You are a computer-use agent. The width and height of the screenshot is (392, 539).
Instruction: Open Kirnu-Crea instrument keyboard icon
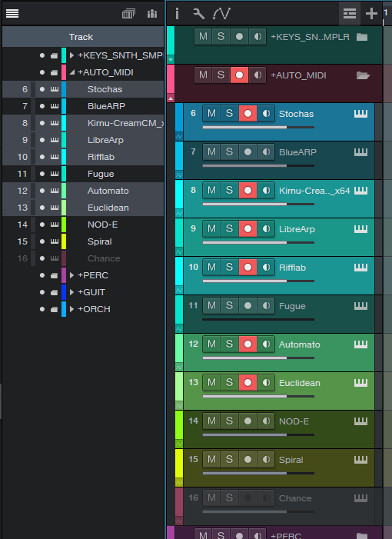point(360,191)
